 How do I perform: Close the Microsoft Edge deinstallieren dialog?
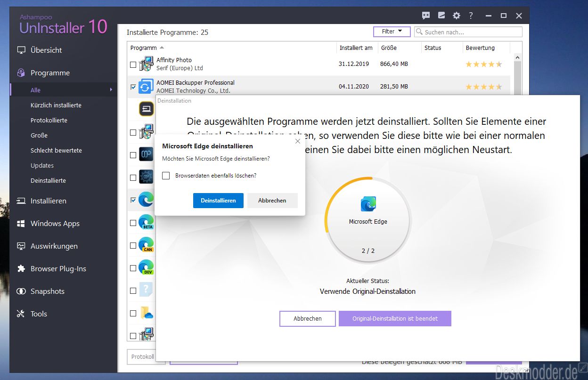297,141
